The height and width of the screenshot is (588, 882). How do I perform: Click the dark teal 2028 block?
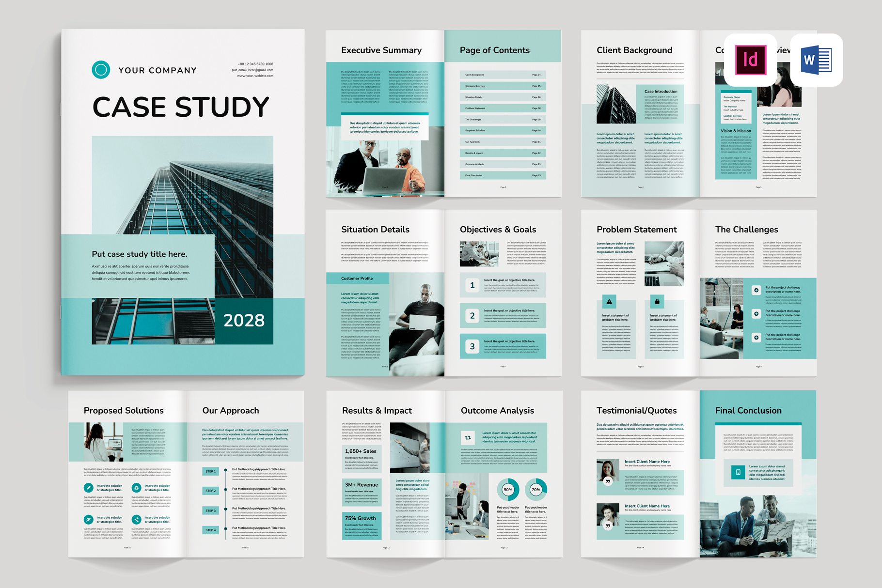tap(244, 321)
